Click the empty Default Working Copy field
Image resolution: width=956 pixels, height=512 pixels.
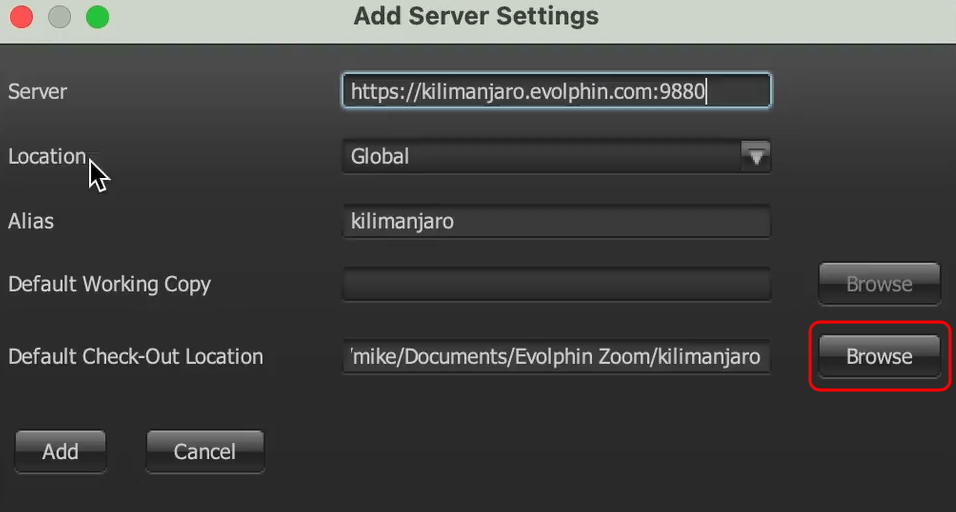tap(557, 284)
